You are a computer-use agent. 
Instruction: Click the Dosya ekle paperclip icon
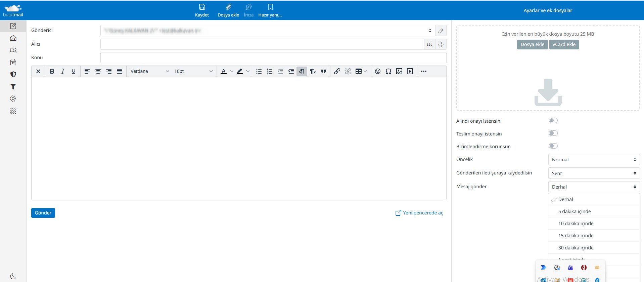coord(228,7)
